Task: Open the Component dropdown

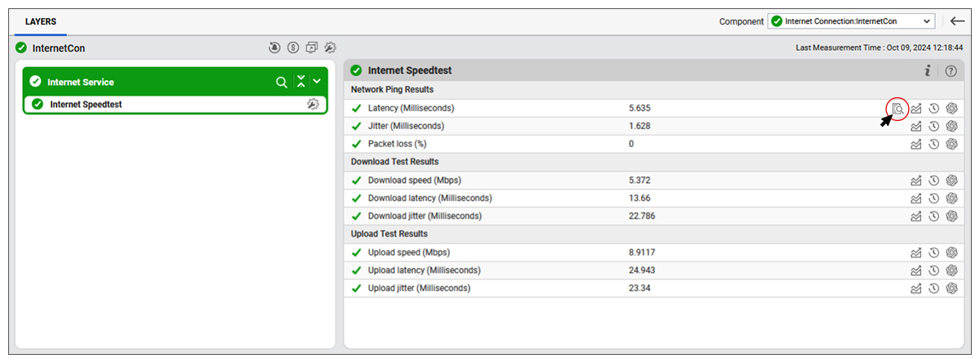Action: (851, 21)
